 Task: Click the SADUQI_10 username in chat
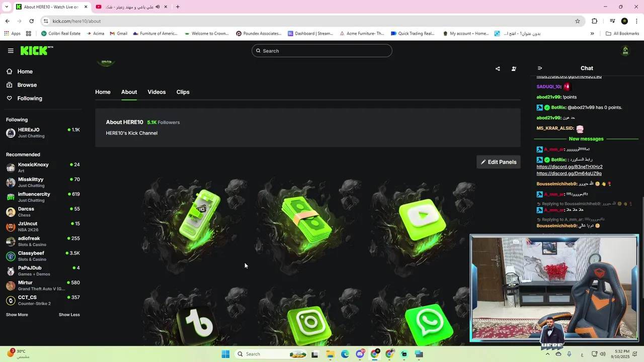[548, 86]
